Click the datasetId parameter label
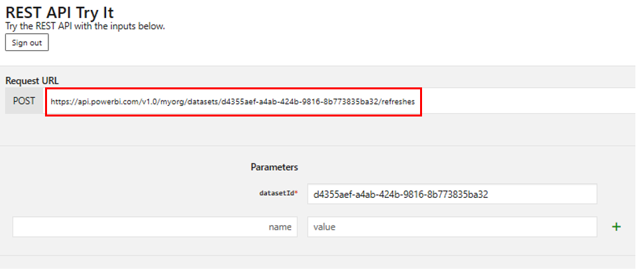 (x=276, y=194)
